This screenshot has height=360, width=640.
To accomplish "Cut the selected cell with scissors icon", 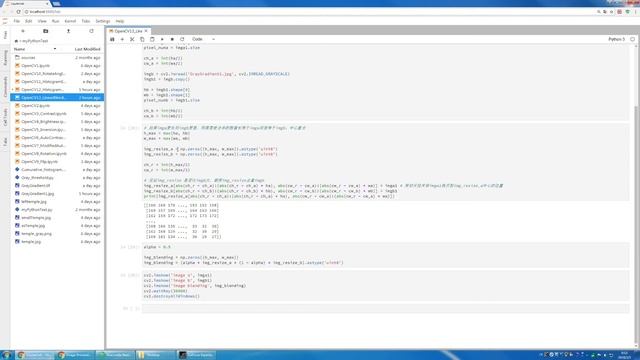I will 132,39.
